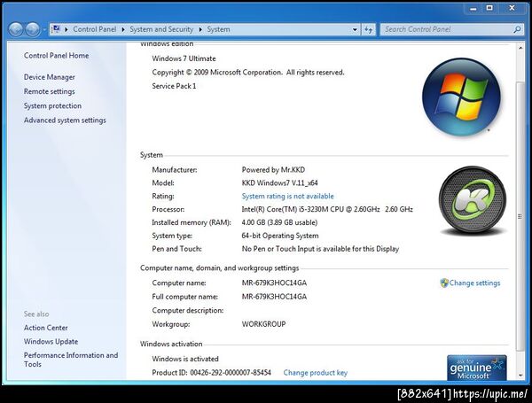The width and height of the screenshot is (532, 403).
Task: Click Windows is activated text
Action: click(x=185, y=359)
